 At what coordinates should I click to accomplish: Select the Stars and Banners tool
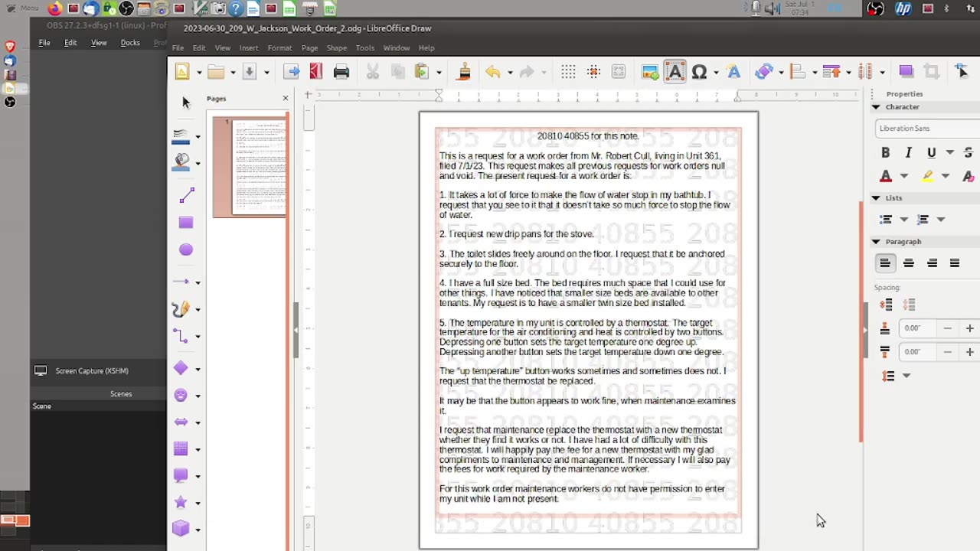[x=181, y=502]
